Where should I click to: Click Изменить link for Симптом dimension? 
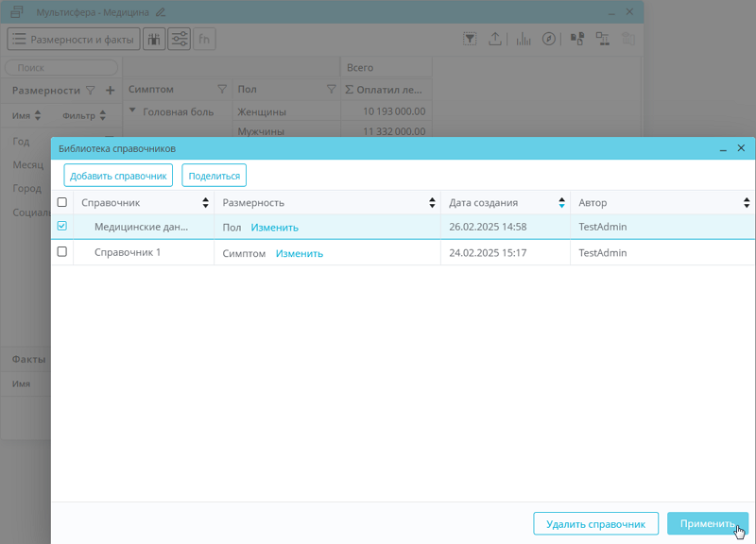click(x=299, y=253)
